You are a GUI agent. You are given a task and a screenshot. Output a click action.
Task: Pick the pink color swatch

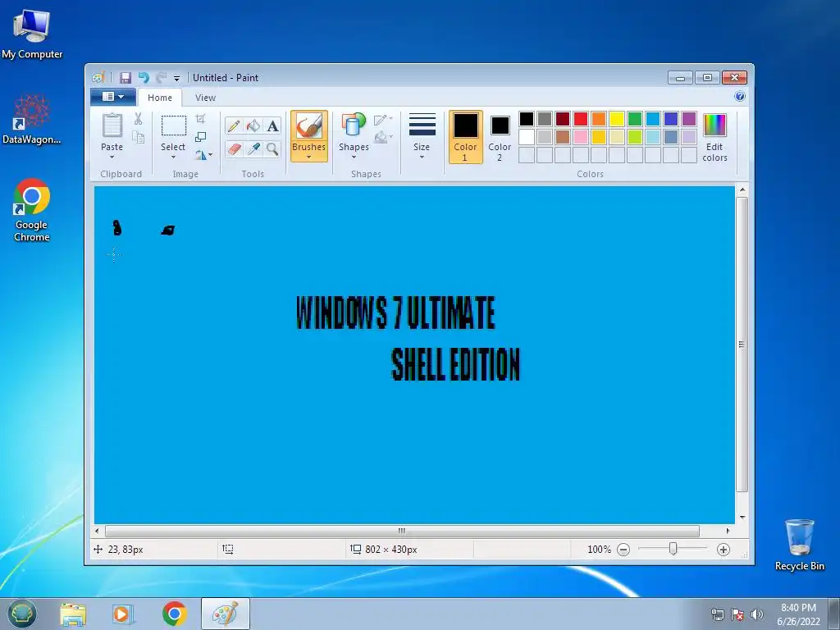click(x=581, y=137)
